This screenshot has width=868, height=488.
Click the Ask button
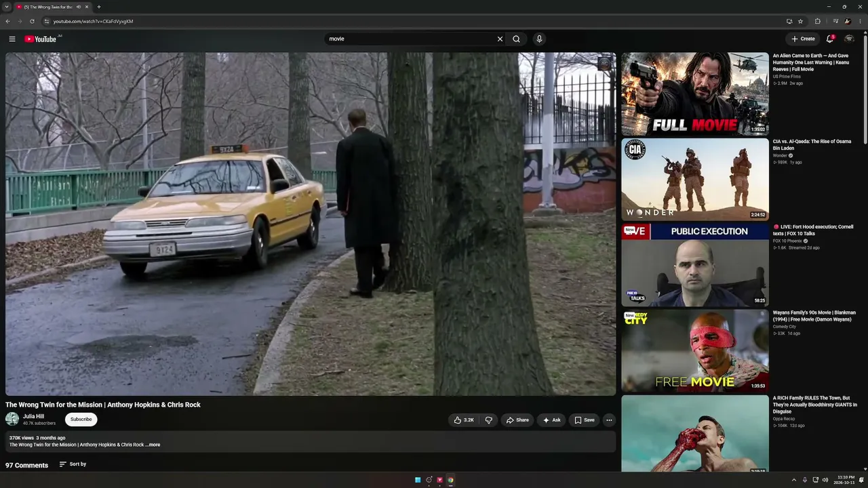tap(551, 420)
